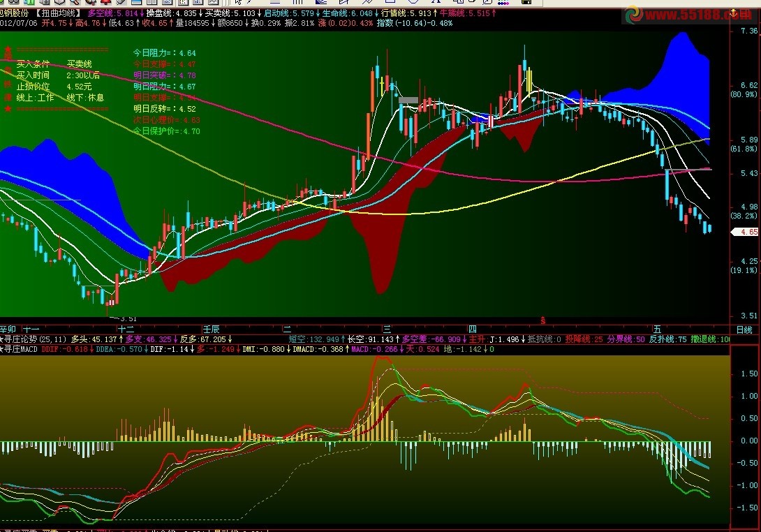Viewport: 761px width, 532px height.
Task: Click the 投降线:25 value
Action: [584, 339]
